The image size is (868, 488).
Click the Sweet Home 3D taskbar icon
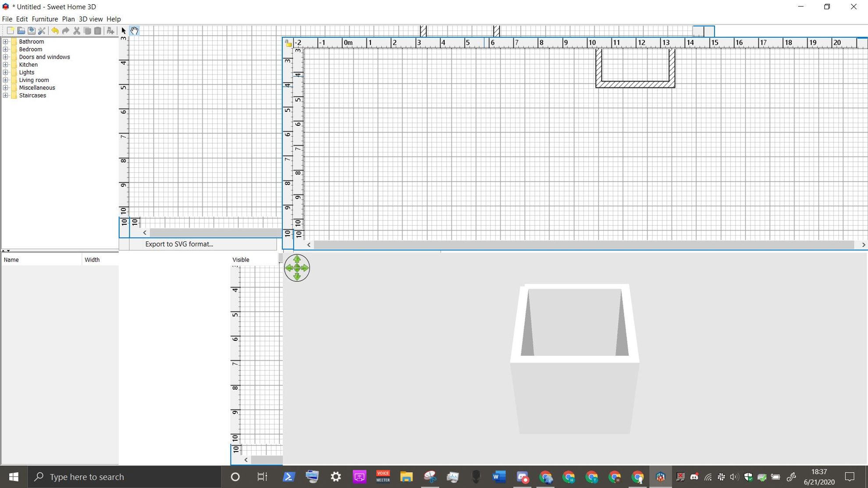[660, 477]
